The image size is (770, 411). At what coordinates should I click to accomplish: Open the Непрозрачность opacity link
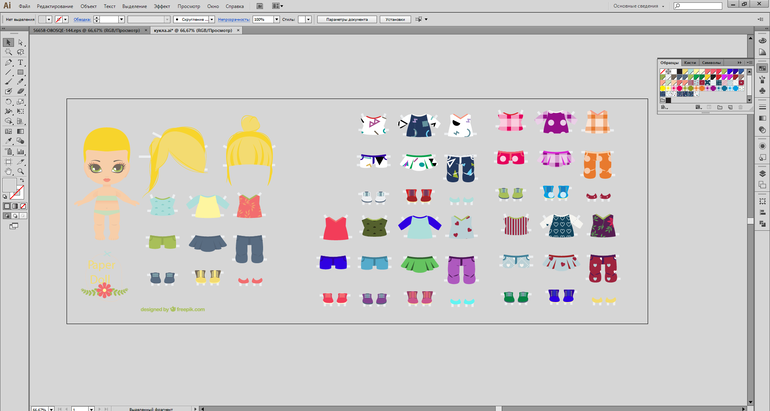tap(233, 19)
